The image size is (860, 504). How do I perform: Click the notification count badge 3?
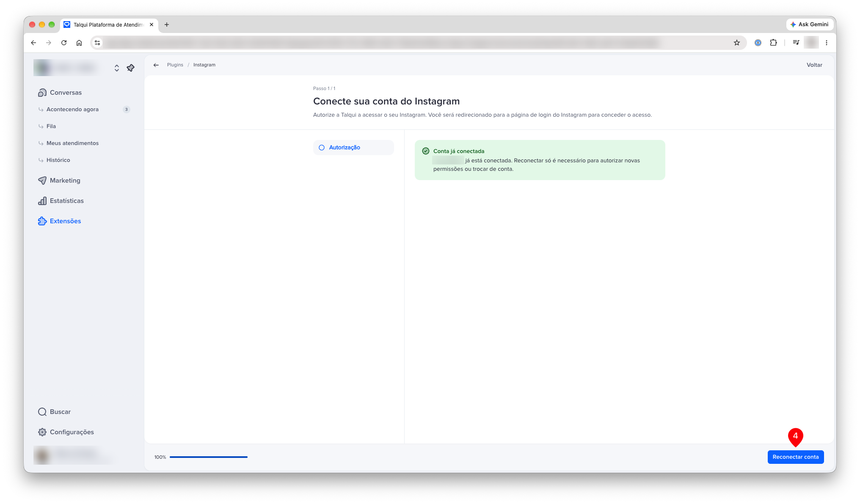pyautogui.click(x=126, y=110)
